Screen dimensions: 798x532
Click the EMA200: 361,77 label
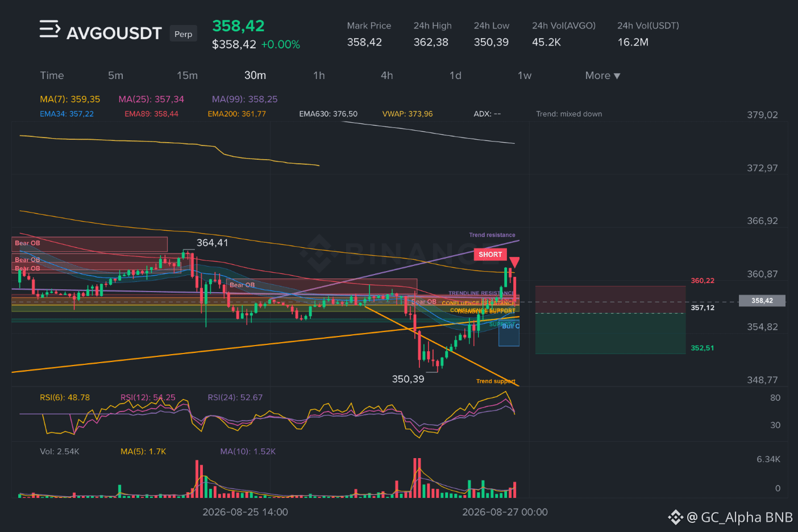[236, 114]
